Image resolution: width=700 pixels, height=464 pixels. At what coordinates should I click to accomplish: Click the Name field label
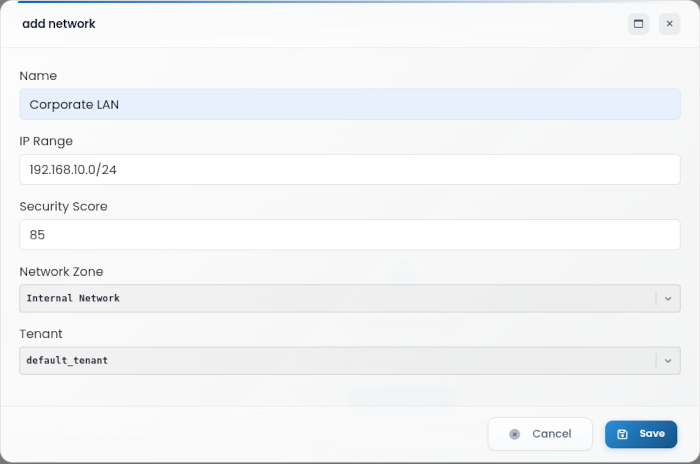38,76
